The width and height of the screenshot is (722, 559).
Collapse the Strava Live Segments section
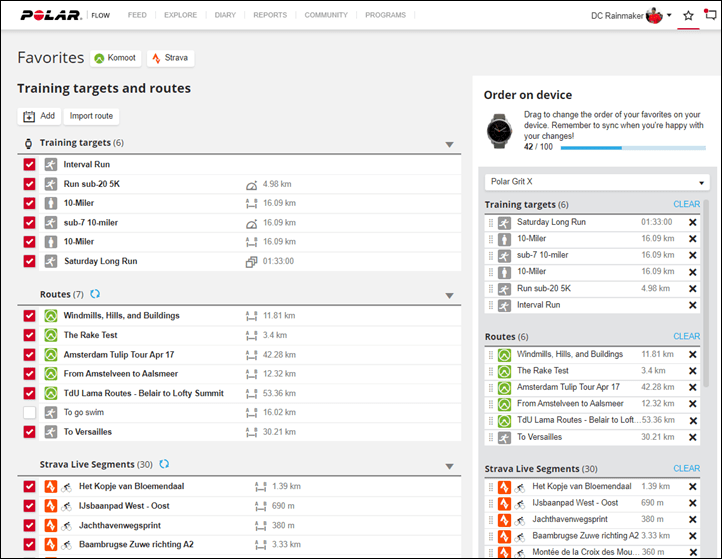coord(450,466)
